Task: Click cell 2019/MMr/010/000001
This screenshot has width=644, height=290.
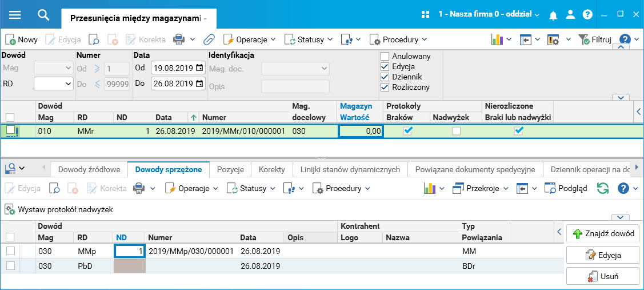Action: [x=243, y=131]
